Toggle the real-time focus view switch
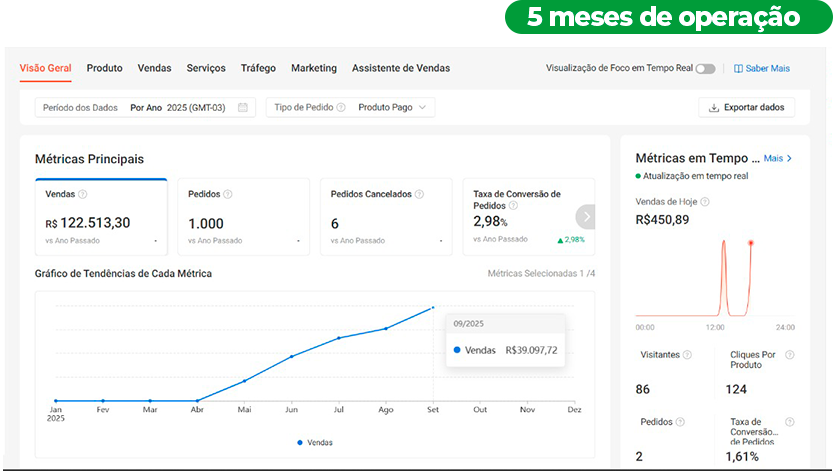This screenshot has width=833, height=471. click(x=706, y=69)
